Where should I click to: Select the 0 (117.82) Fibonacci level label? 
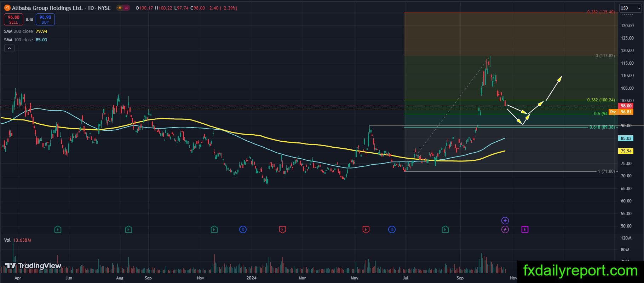tap(605, 56)
